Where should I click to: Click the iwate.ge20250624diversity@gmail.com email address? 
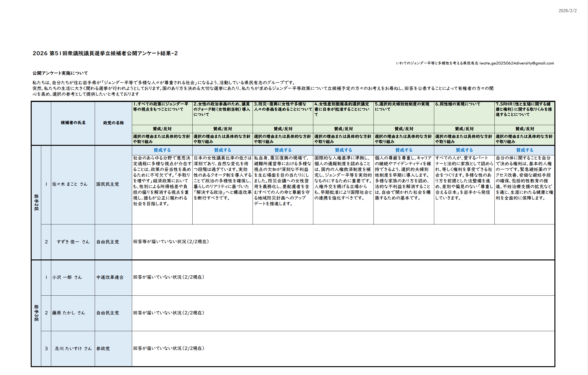coord(516,63)
